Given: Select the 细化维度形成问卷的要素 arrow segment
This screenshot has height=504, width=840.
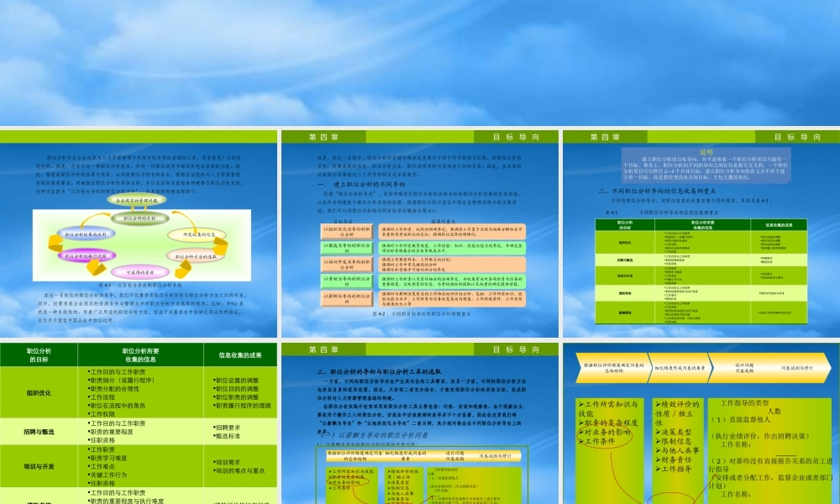Looking at the screenshot, I should (x=680, y=368).
